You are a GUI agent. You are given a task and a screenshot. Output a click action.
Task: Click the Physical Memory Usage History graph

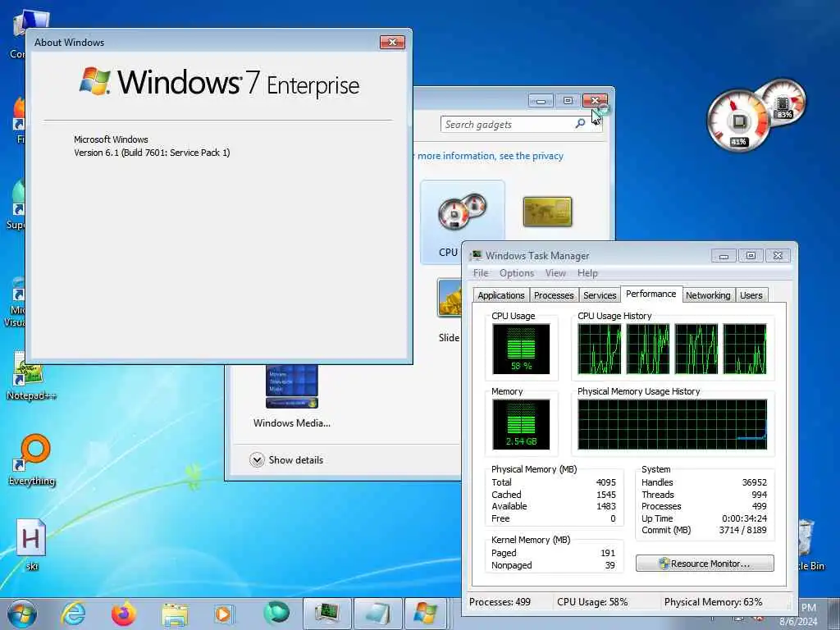pyautogui.click(x=673, y=424)
